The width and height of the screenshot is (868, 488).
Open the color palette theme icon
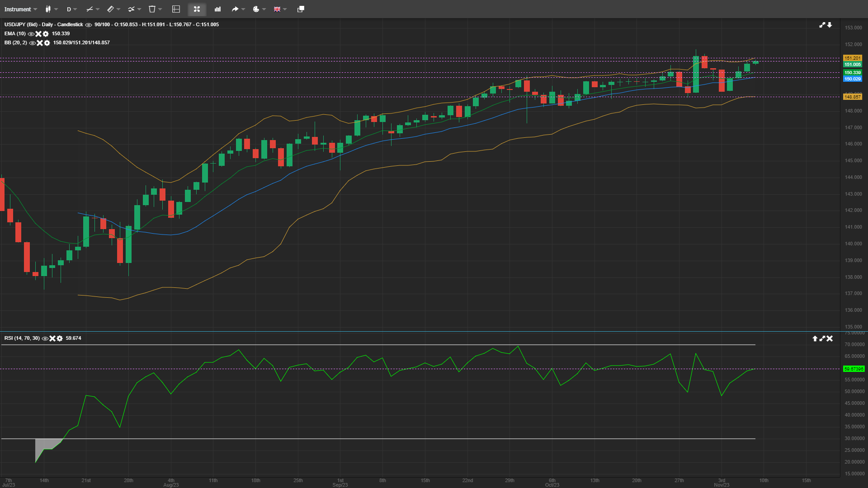pyautogui.click(x=256, y=9)
